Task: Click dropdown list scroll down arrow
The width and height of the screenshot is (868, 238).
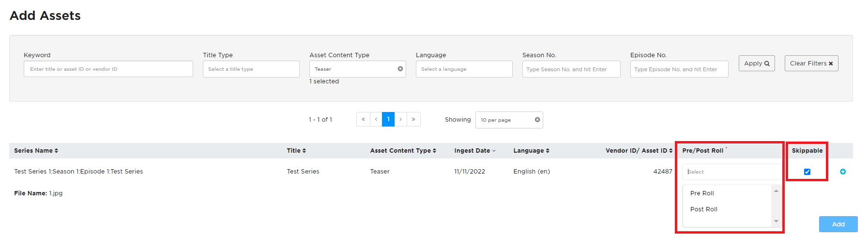Action: 776,221
